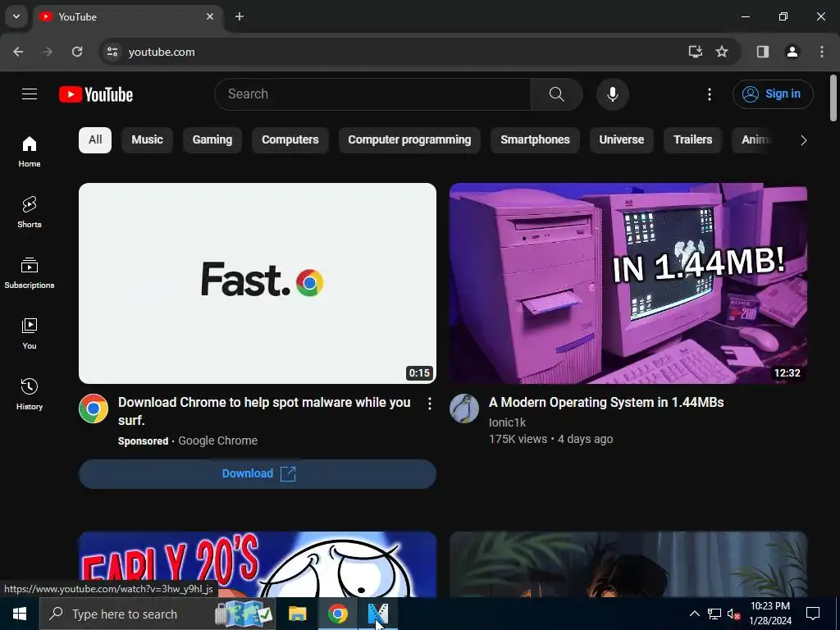Open the Ionic1k channel name link

(507, 422)
